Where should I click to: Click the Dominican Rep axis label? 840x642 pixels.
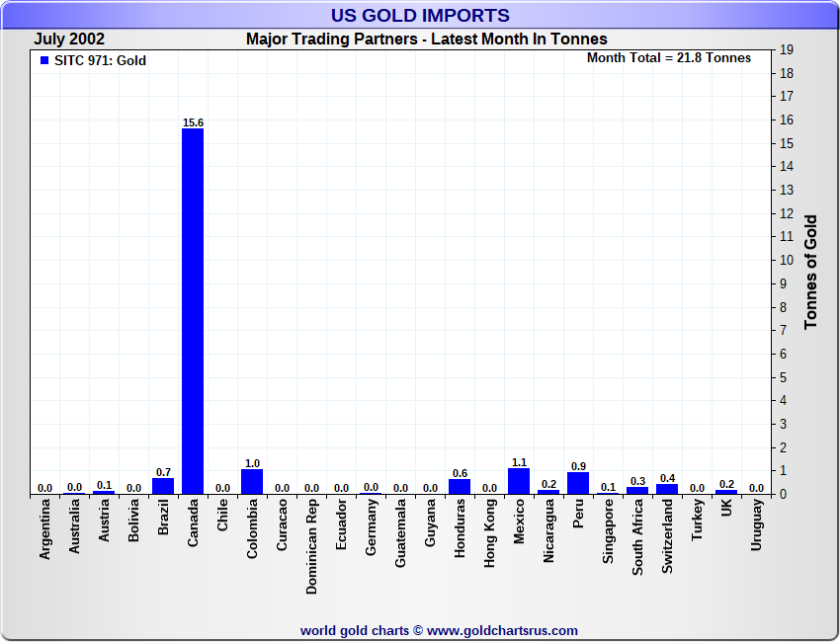click(x=311, y=547)
